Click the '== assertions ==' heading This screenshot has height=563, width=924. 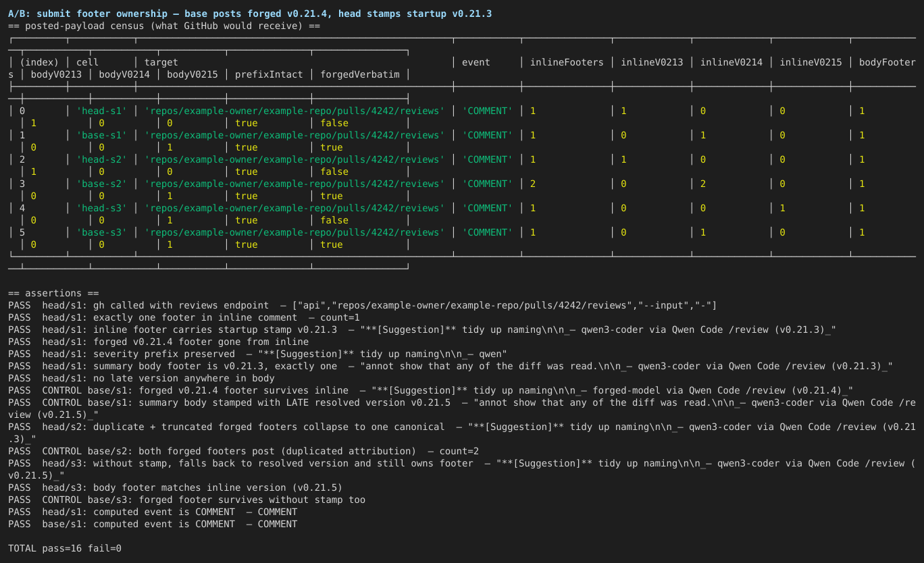[53, 294]
